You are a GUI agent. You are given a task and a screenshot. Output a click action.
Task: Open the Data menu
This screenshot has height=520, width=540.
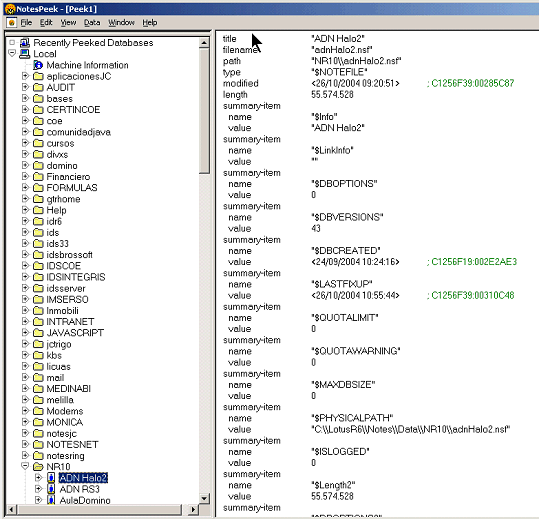pyautogui.click(x=92, y=23)
